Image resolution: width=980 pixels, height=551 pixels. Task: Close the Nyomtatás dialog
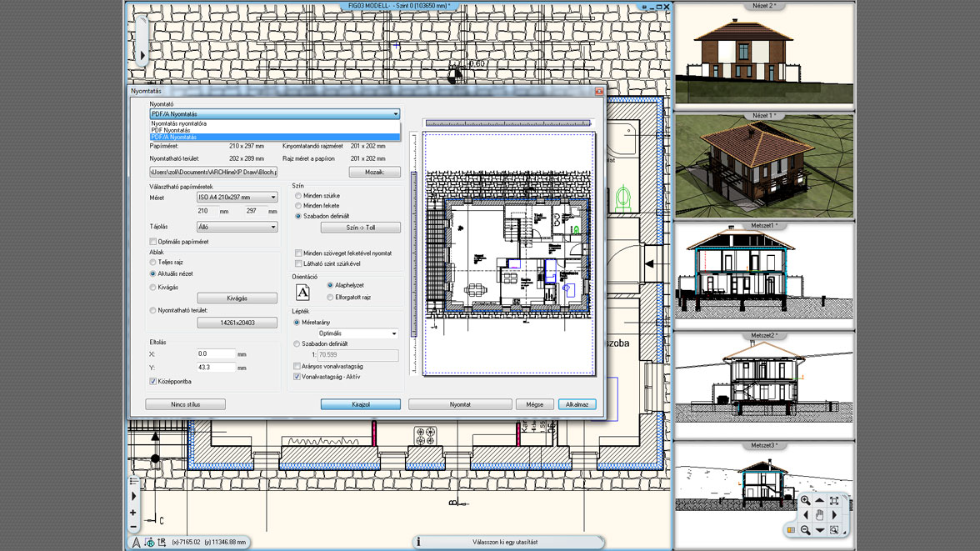click(x=598, y=92)
